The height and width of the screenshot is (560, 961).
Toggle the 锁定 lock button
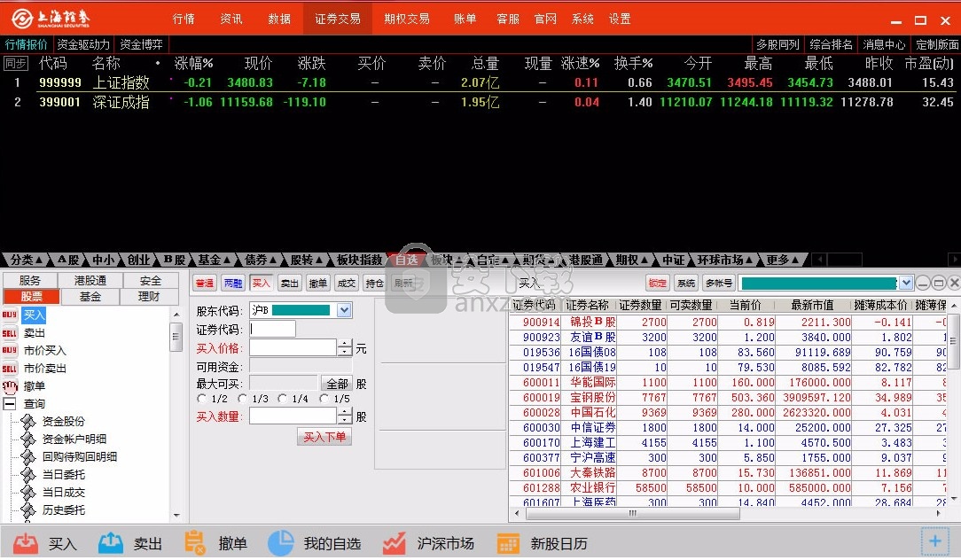(x=657, y=283)
